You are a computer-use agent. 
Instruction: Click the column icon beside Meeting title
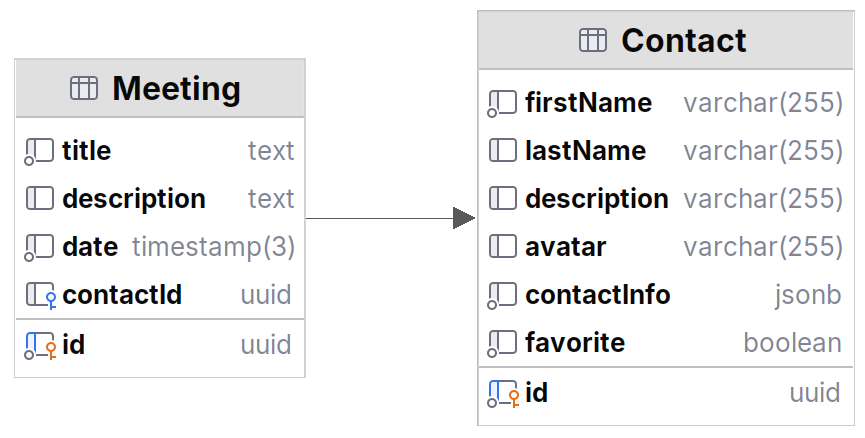click(39, 151)
